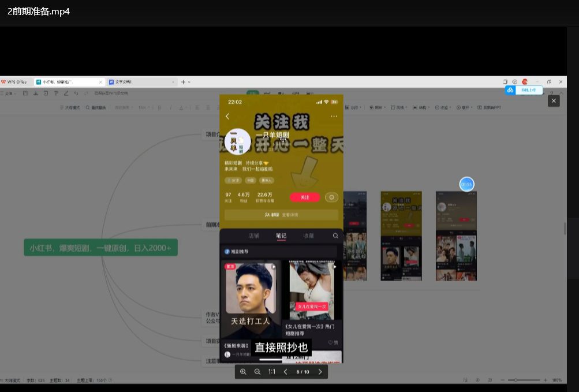Image resolution: width=579 pixels, height=392 pixels.
Task: Zoom in with the image viewer magnifier plus
Action: pos(243,372)
